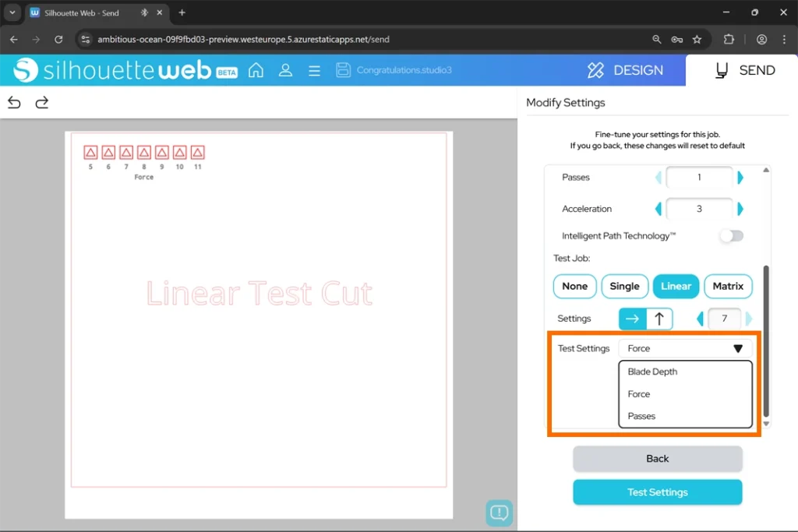Select the None test job option
Viewport: 798px width, 532px height.
click(x=575, y=287)
